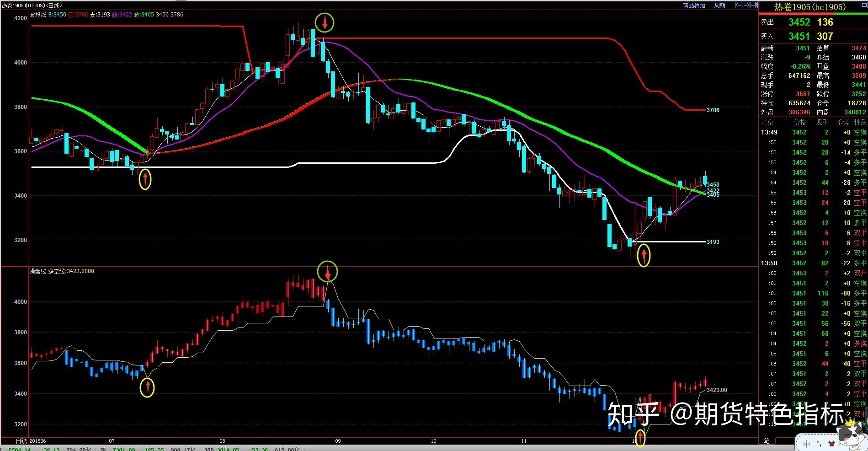This screenshot has height=451, width=868.
Task: Click the left arrow navigation icon
Action: point(739,5)
